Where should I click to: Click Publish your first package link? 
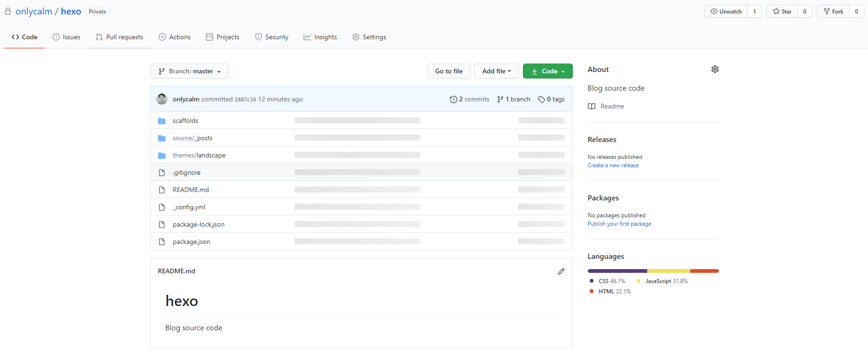[619, 224]
